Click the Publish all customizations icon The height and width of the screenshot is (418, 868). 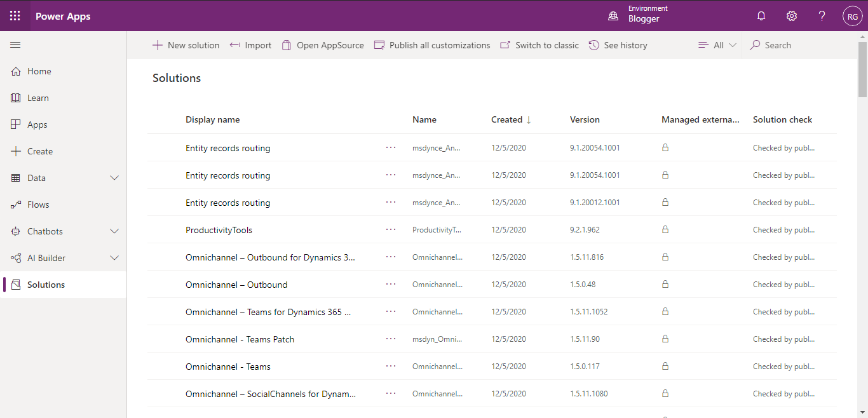pyautogui.click(x=379, y=45)
